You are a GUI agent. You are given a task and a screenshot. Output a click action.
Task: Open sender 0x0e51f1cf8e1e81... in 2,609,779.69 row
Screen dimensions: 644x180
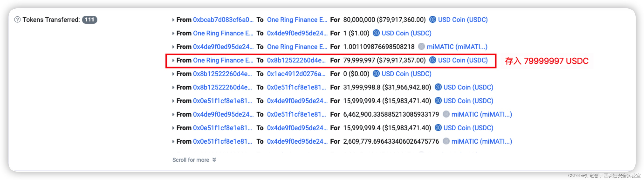(222, 141)
